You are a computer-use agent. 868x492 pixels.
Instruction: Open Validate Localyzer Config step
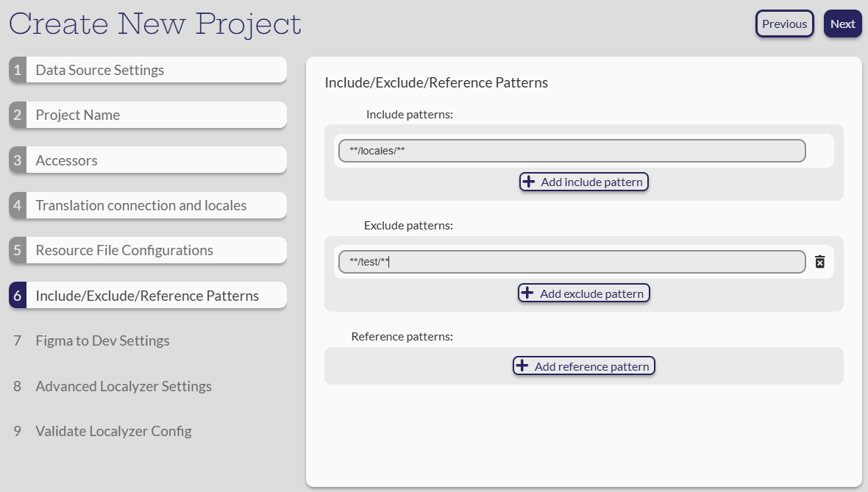(113, 431)
